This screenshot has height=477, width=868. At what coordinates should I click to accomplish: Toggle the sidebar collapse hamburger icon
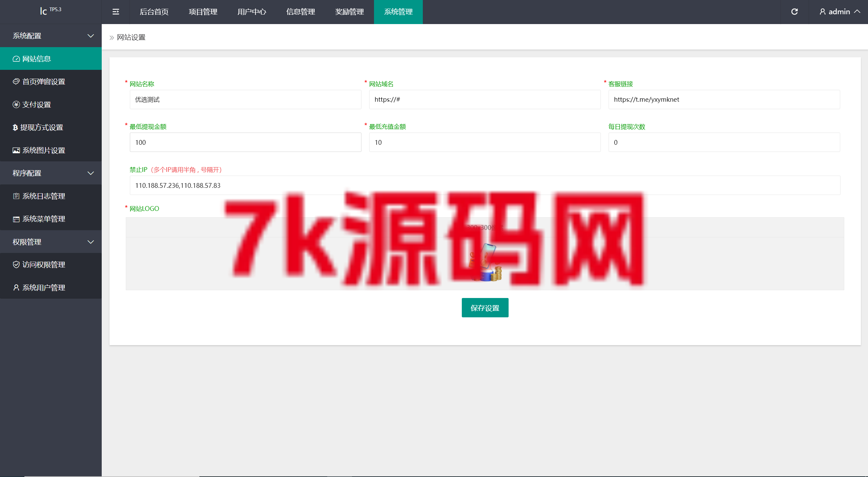pos(116,12)
